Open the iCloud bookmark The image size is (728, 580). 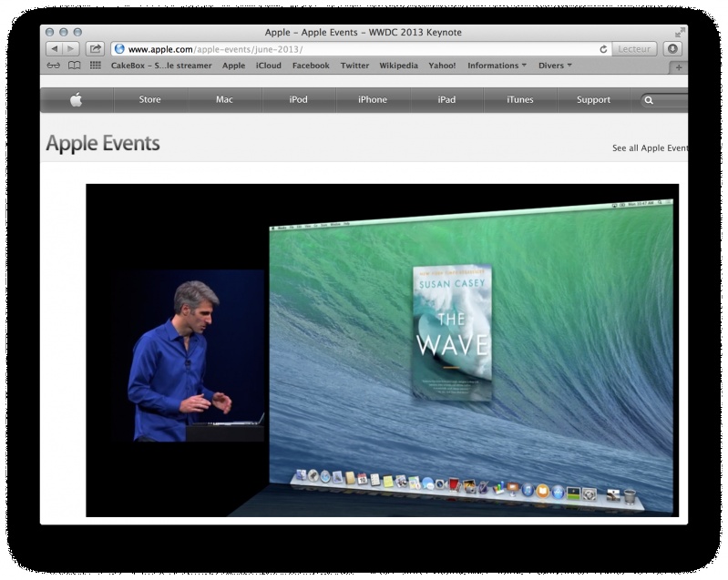click(x=269, y=66)
